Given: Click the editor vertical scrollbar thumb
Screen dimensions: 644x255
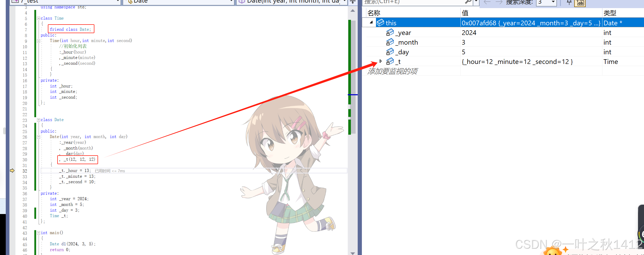Looking at the screenshot, I should pyautogui.click(x=353, y=77).
